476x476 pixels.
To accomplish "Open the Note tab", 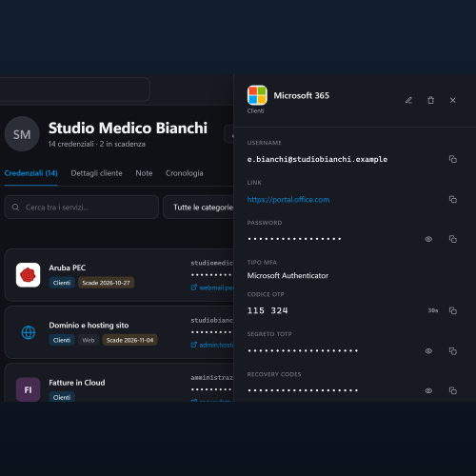I will 144,173.
